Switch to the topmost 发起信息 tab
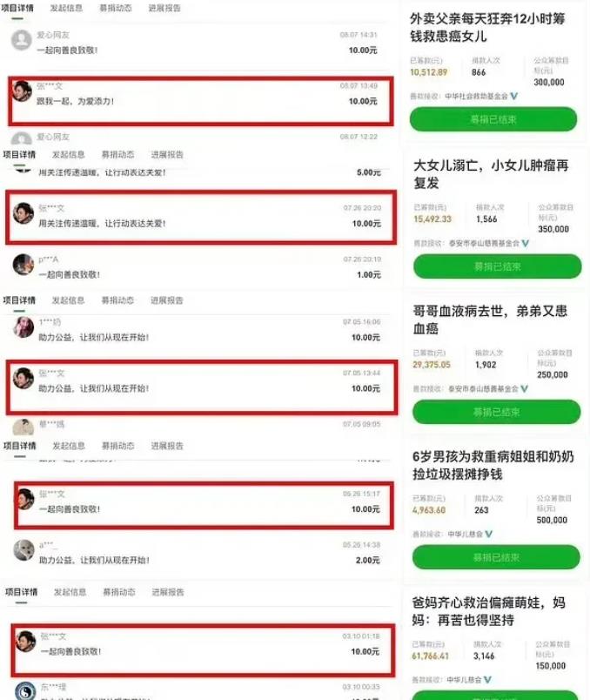 tap(66, 8)
